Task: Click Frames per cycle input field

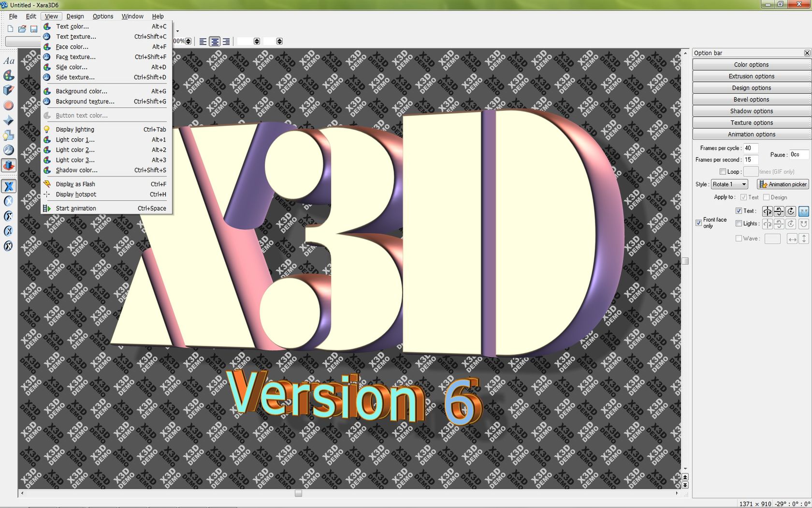Action: pyautogui.click(x=751, y=148)
